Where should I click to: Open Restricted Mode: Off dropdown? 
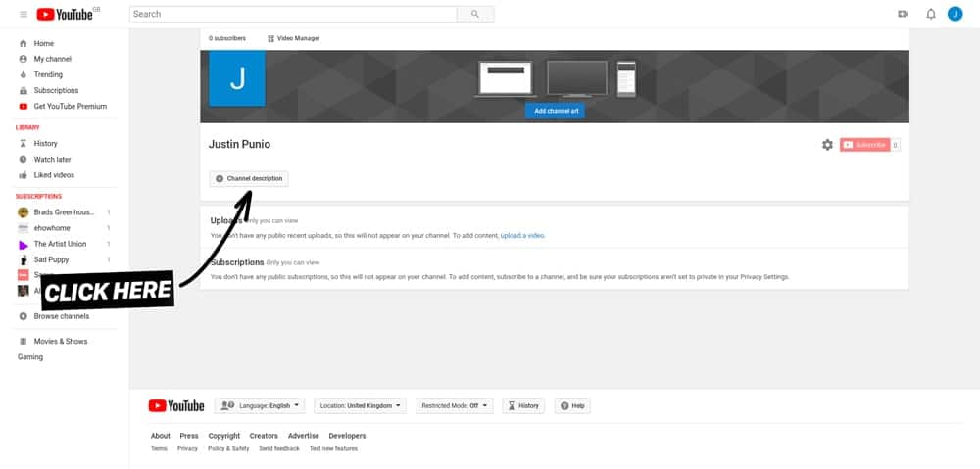[455, 406]
